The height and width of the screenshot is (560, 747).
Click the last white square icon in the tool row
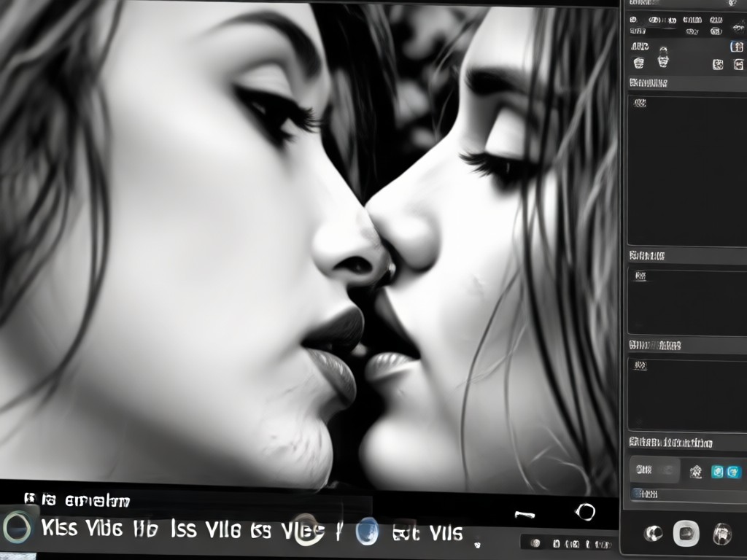point(738,64)
